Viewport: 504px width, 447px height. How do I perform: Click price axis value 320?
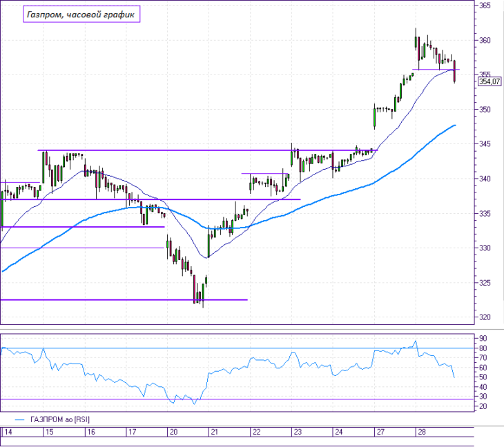[485, 317]
